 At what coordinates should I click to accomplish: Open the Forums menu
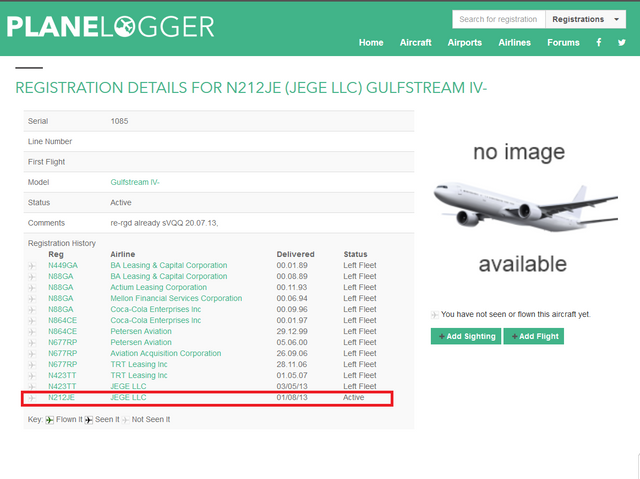(x=563, y=42)
